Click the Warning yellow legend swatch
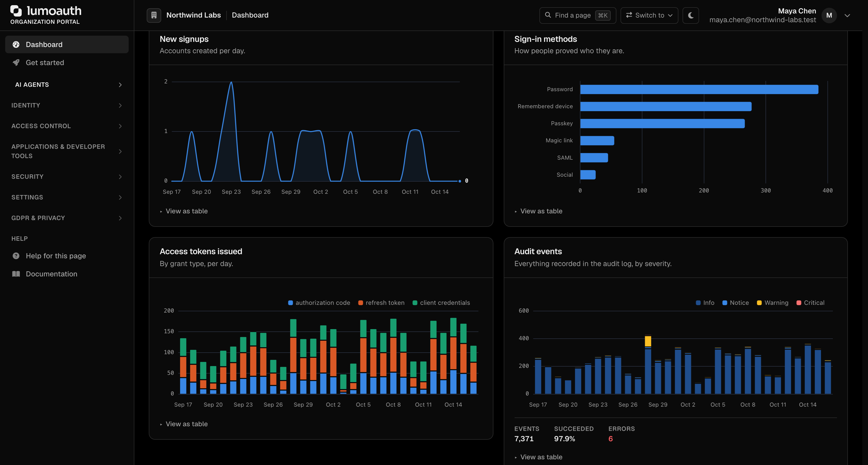This screenshot has height=465, width=868. tap(759, 303)
